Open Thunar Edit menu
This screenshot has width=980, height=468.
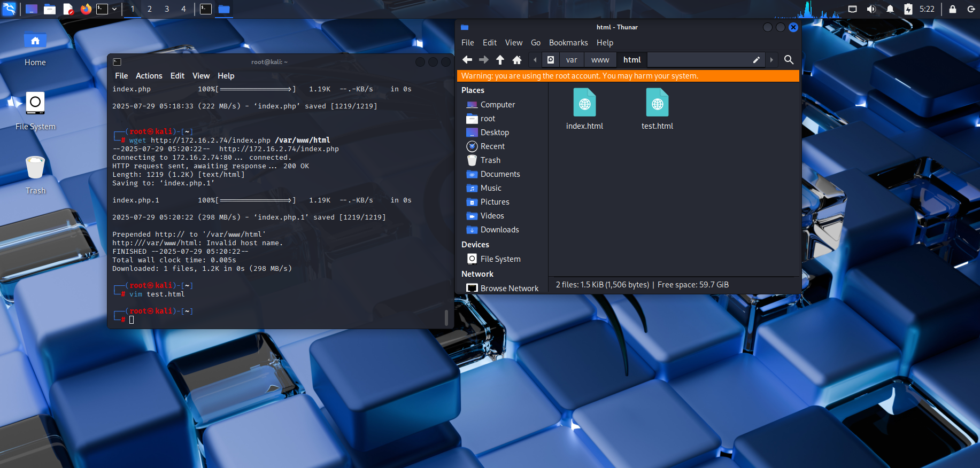coord(490,43)
